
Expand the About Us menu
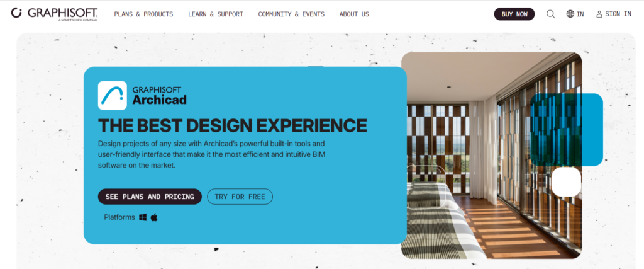pos(354,14)
